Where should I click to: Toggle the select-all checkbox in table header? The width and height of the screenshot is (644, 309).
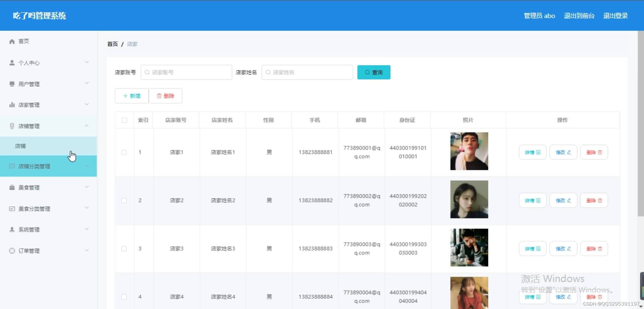pos(124,120)
